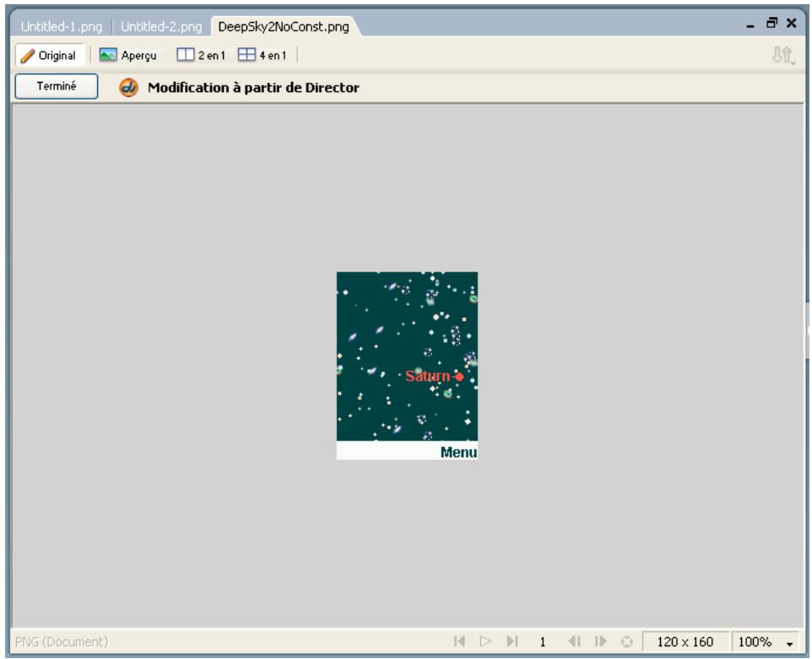Go to the first frame
This screenshot has width=812, height=659.
coord(459,641)
